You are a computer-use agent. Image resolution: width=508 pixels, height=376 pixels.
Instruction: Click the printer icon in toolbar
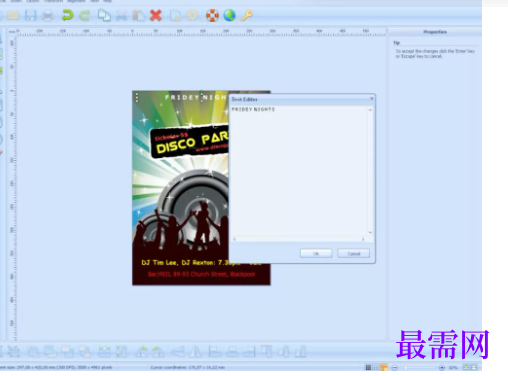click(48, 16)
